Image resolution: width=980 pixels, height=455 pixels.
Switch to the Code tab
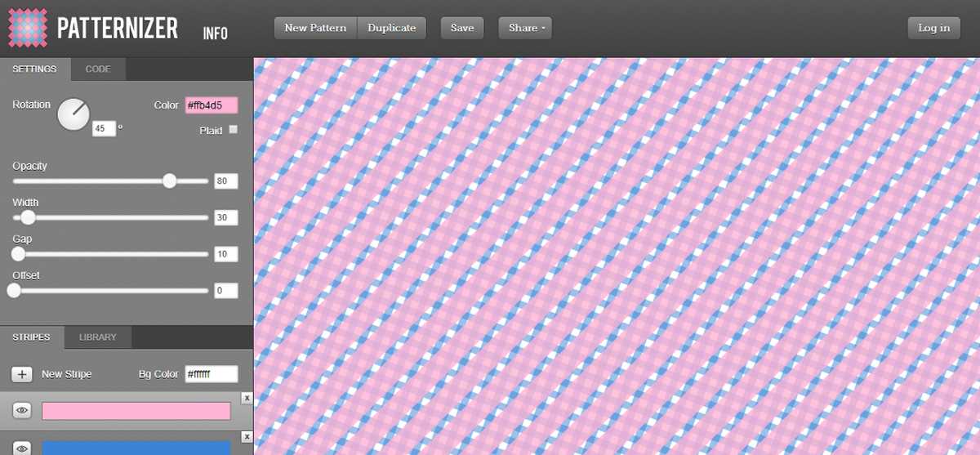[x=98, y=69]
